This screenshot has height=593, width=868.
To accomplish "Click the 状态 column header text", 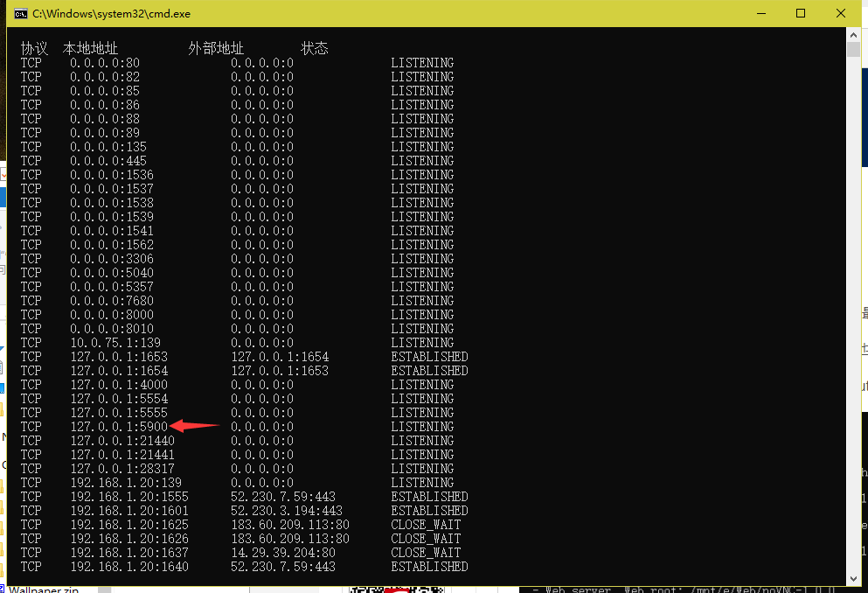I will [315, 48].
